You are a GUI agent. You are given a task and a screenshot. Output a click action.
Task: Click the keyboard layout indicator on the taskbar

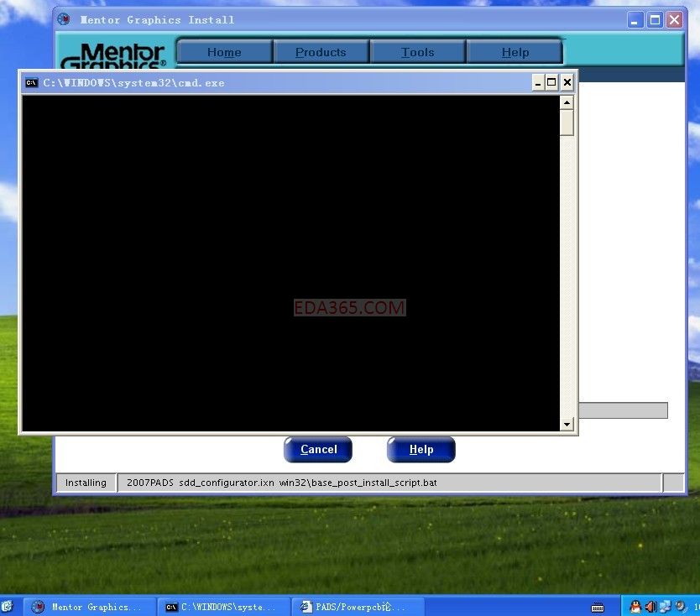[x=598, y=606]
